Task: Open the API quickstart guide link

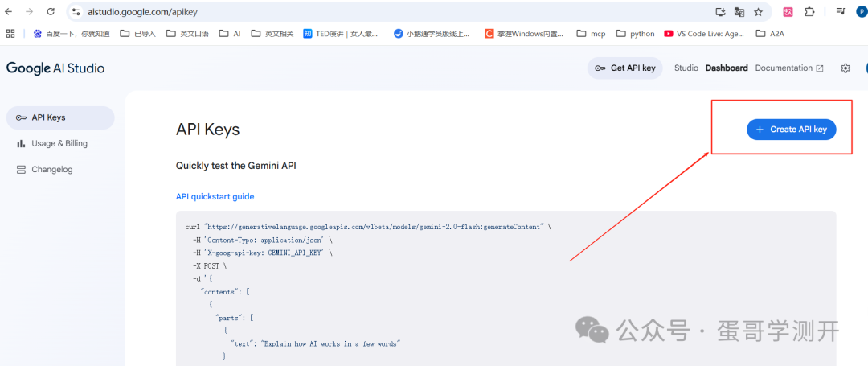Action: point(215,196)
